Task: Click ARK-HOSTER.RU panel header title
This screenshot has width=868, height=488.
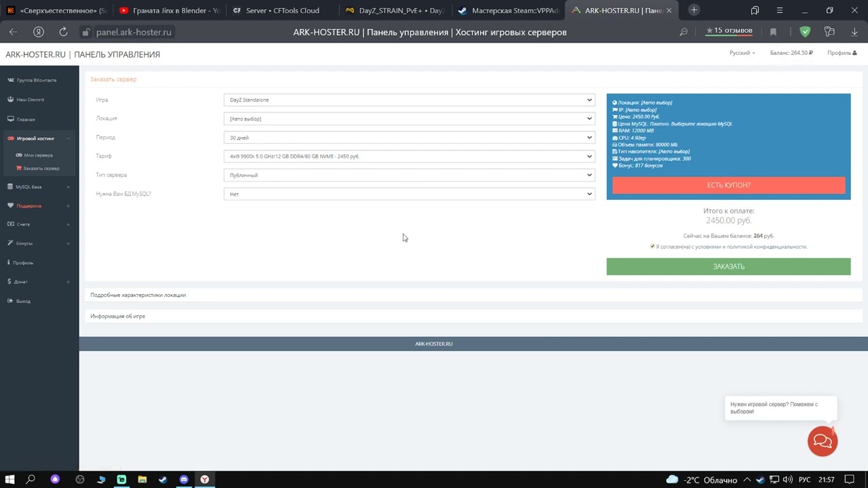Action: [x=83, y=54]
